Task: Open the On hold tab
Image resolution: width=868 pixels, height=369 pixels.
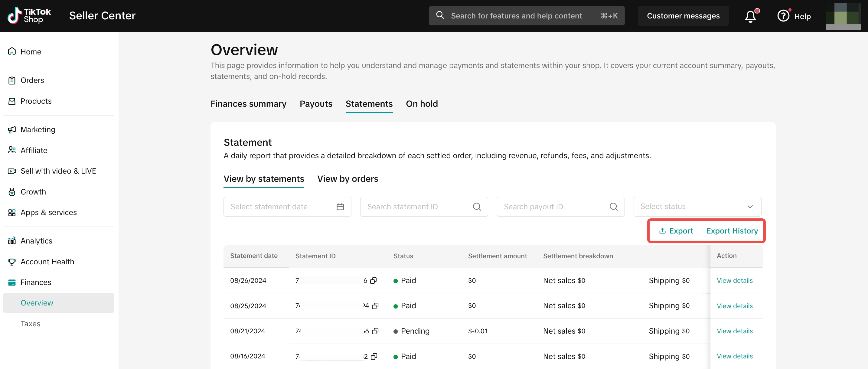Action: click(x=422, y=104)
